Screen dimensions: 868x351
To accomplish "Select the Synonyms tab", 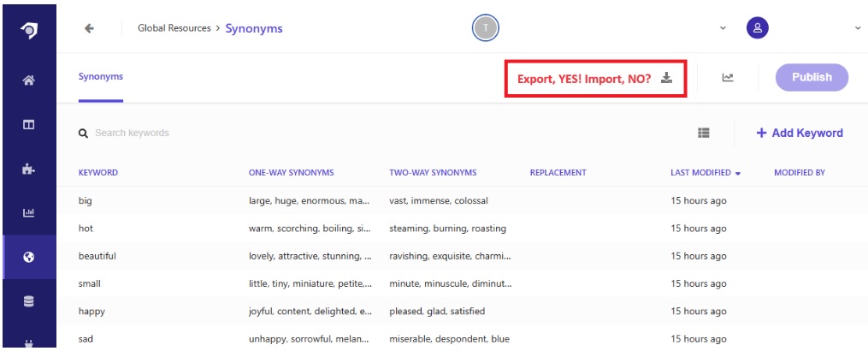I will point(101,76).
